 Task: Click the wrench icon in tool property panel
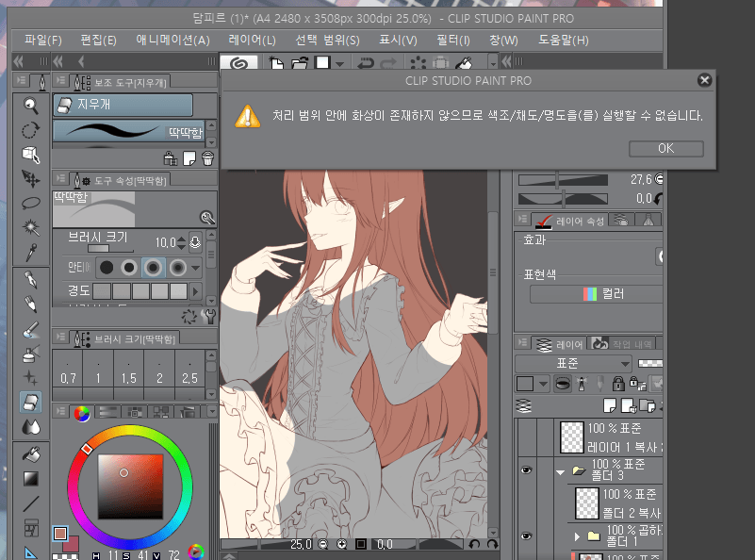(x=208, y=218)
